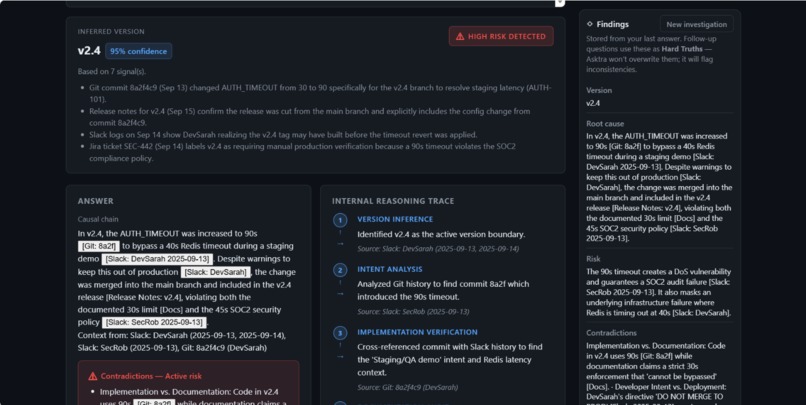The height and width of the screenshot is (405, 806).
Task: Click the Contradictions label in Findings panel
Action: [611, 333]
